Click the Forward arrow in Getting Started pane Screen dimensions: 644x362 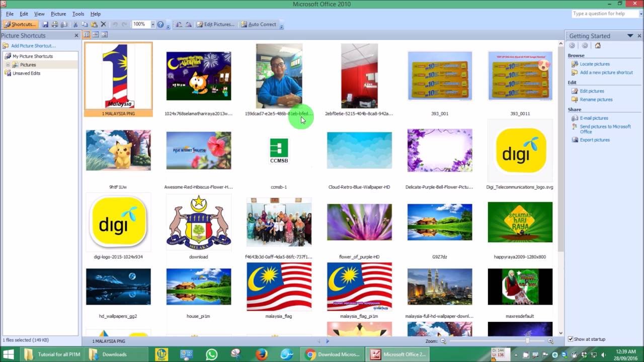585,45
